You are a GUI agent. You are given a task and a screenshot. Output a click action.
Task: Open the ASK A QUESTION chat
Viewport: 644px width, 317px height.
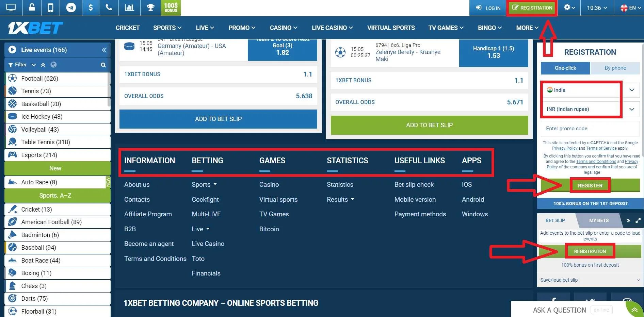(x=559, y=310)
